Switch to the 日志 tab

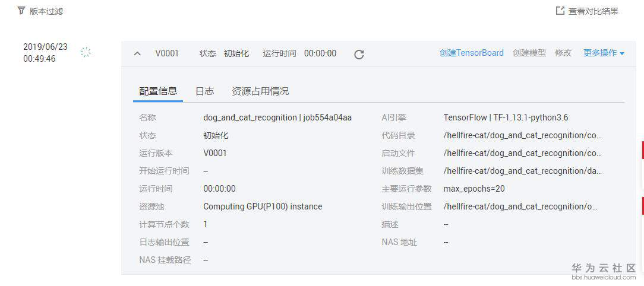204,91
